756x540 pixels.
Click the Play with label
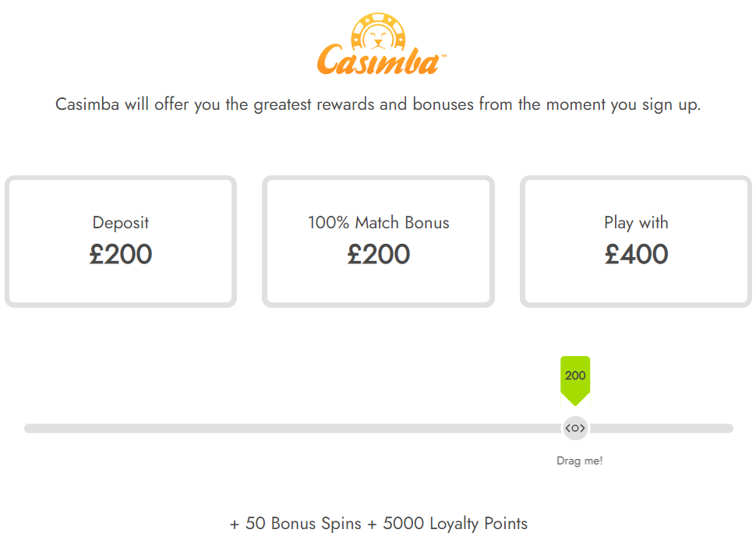[x=637, y=223]
